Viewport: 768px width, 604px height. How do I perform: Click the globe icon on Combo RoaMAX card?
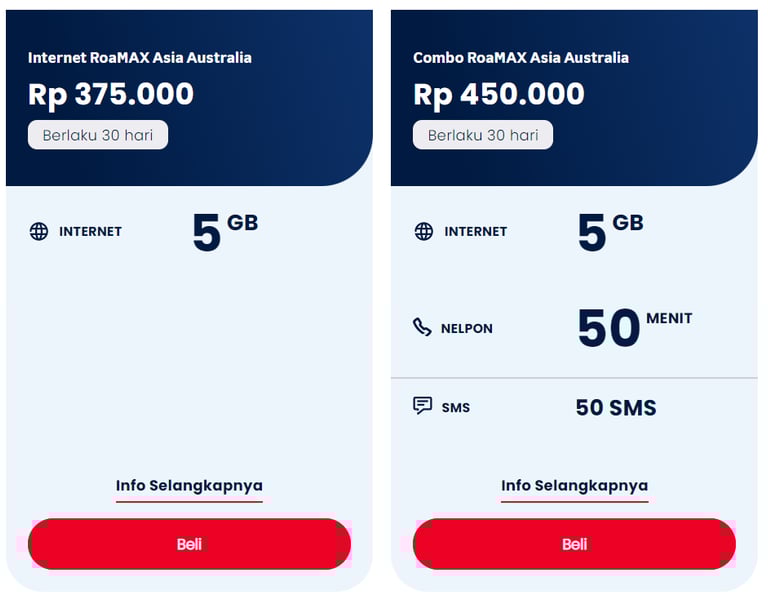(424, 231)
